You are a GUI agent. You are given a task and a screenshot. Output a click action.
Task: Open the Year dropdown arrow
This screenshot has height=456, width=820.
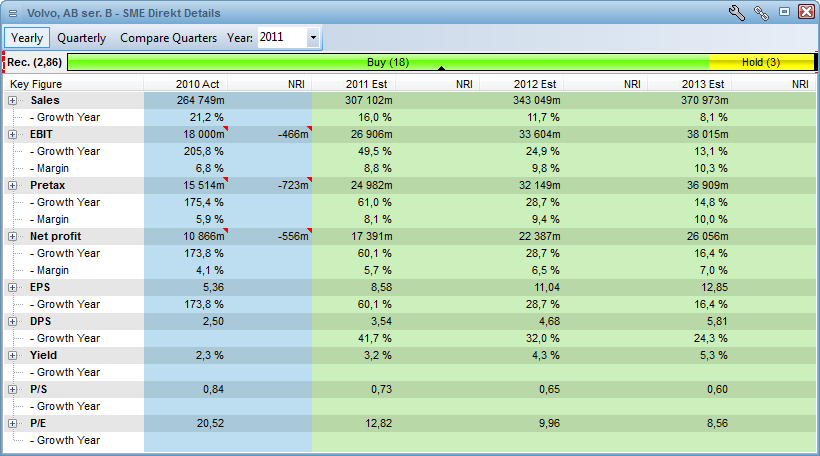tap(313, 37)
